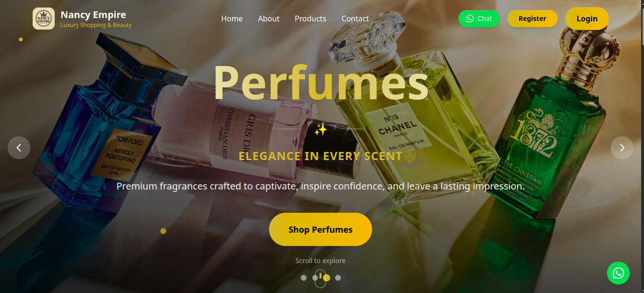The width and height of the screenshot is (644, 293).
Task: Select the second carousel dot
Action: (x=315, y=278)
